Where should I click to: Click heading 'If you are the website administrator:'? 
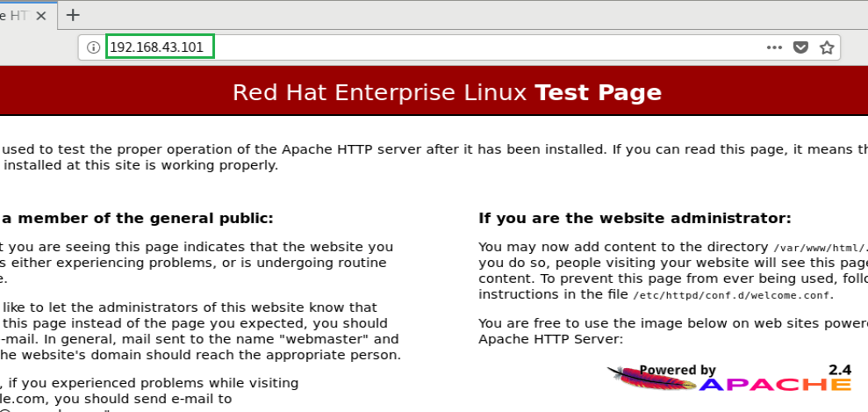635,218
